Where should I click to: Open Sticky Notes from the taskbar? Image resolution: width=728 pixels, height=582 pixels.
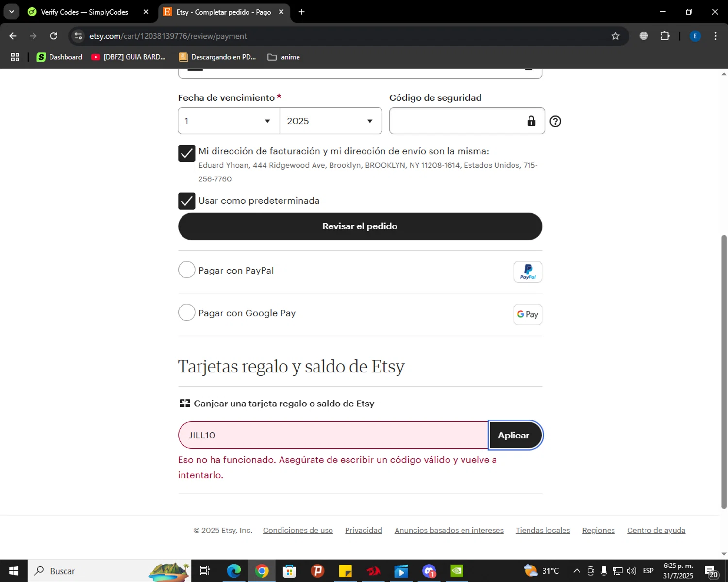click(346, 571)
